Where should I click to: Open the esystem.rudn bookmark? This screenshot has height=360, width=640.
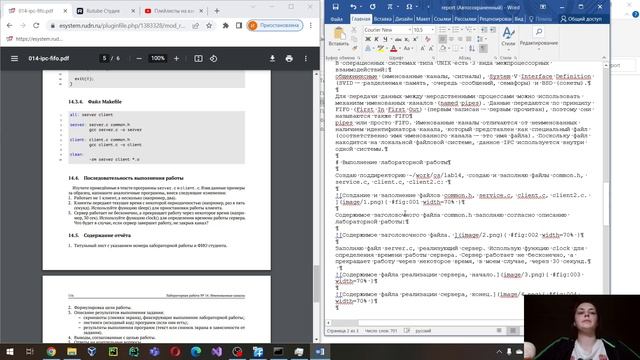(35, 39)
